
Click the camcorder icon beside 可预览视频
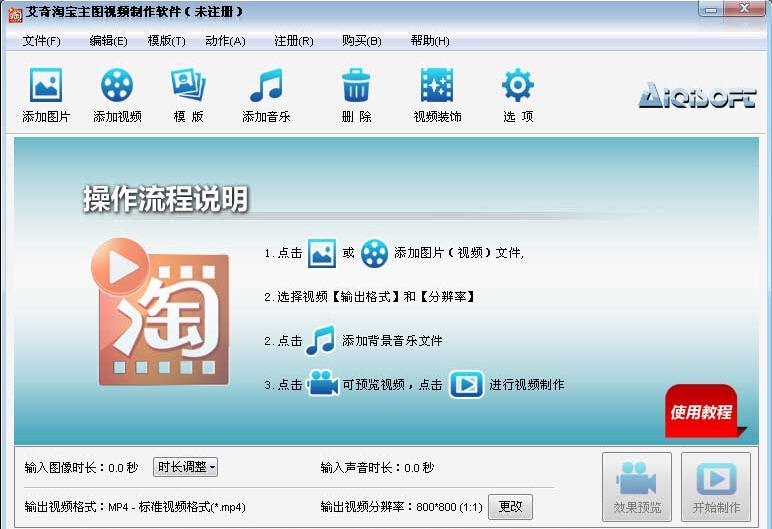tap(322, 384)
